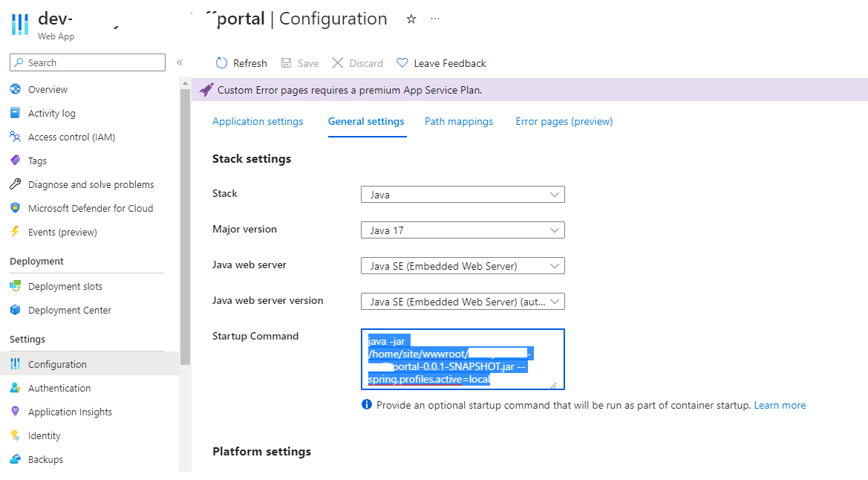Collapse the sidebar with the double chevron
The height and width of the screenshot is (480, 868).
pyautogui.click(x=180, y=62)
